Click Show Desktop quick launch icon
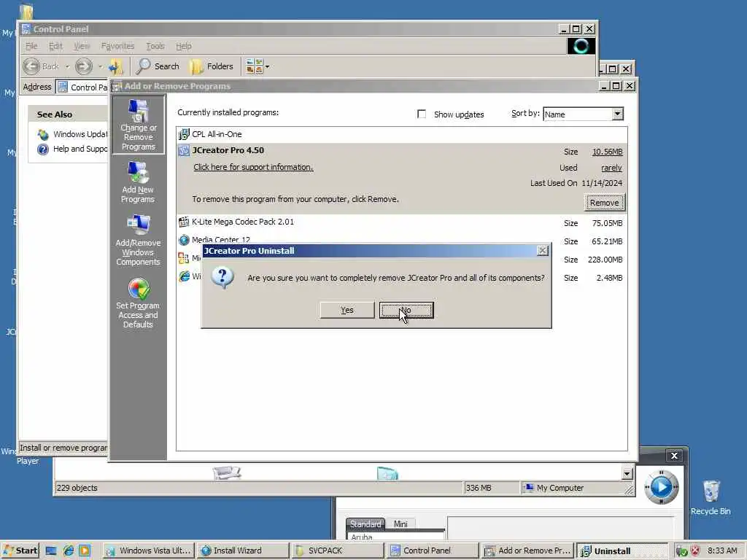The height and width of the screenshot is (560, 747). (51, 551)
